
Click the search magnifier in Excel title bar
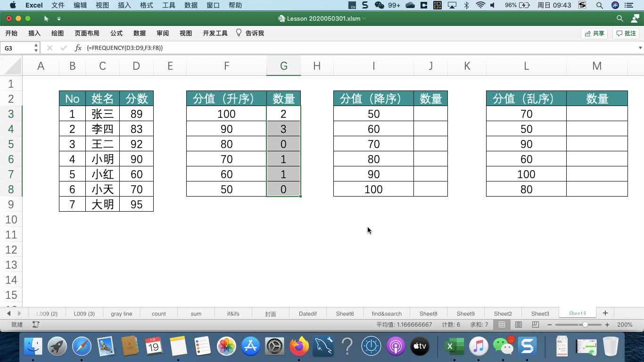pyautogui.click(x=620, y=18)
